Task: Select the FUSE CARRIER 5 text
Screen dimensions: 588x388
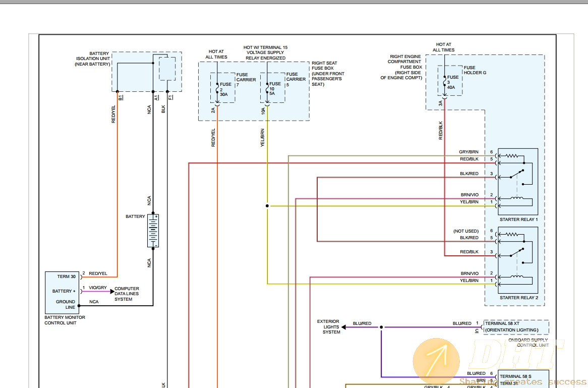Action: click(x=296, y=79)
